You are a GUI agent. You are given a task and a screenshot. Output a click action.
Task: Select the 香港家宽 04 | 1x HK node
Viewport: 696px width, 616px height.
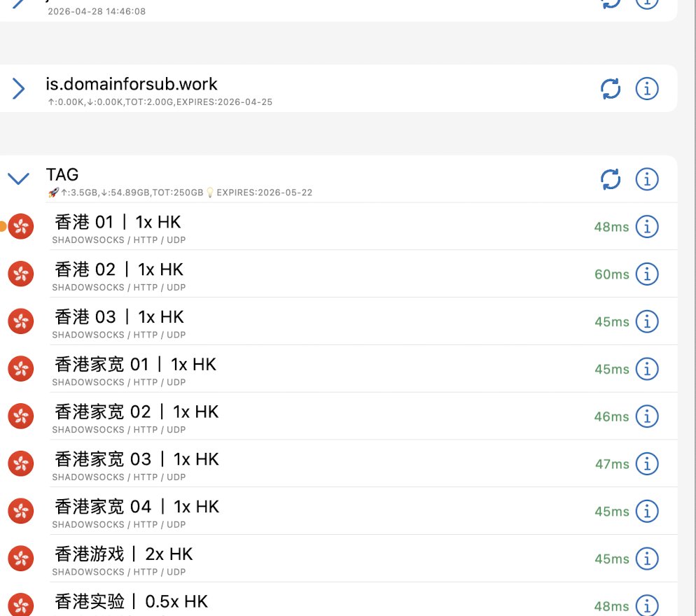pyautogui.click(x=339, y=511)
